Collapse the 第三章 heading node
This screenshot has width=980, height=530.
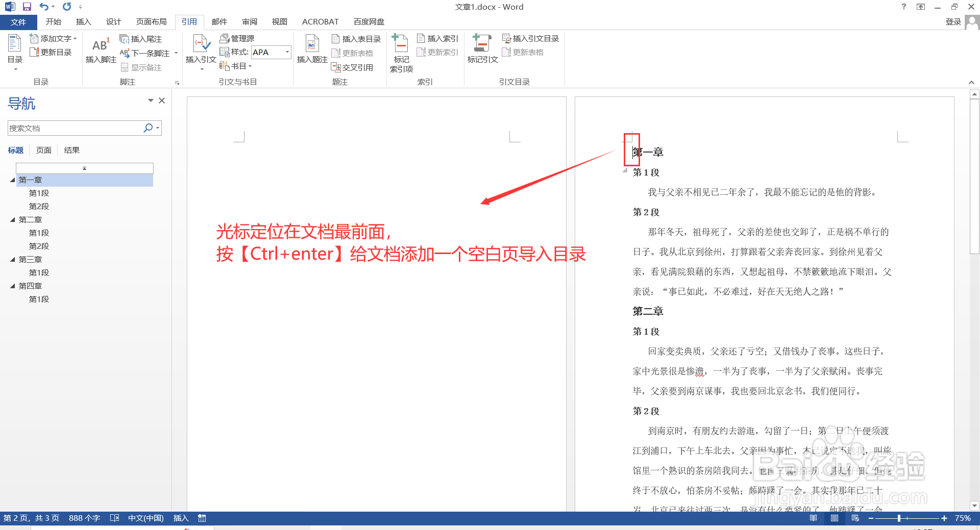tap(13, 259)
